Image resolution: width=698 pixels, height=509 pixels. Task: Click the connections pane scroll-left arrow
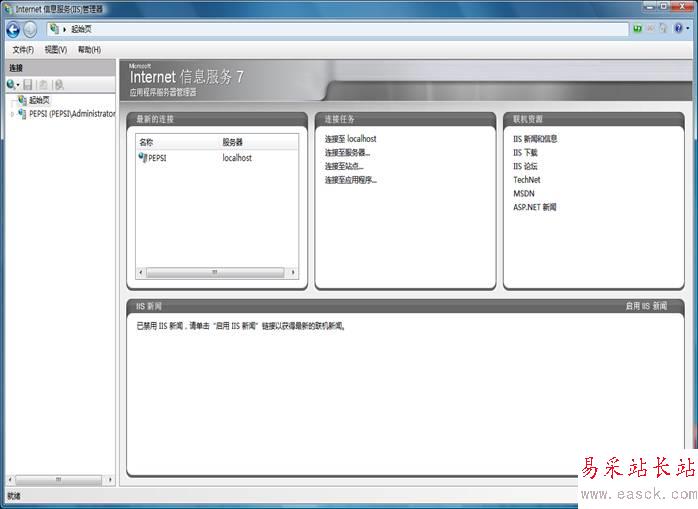pos(10,480)
